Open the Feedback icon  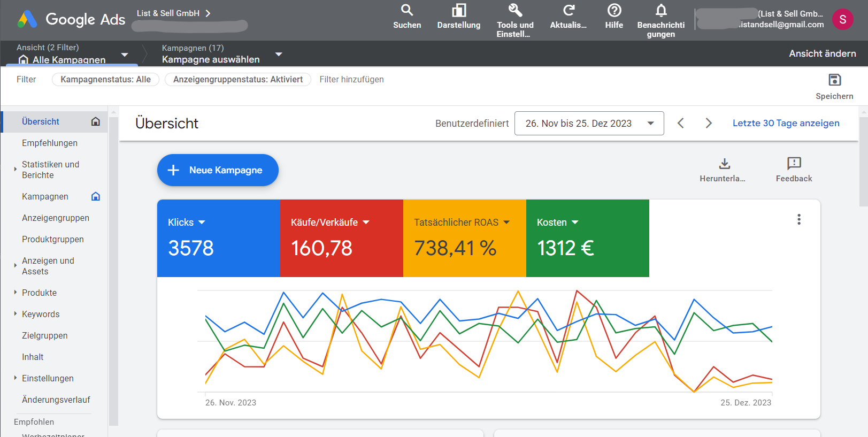[x=794, y=163]
